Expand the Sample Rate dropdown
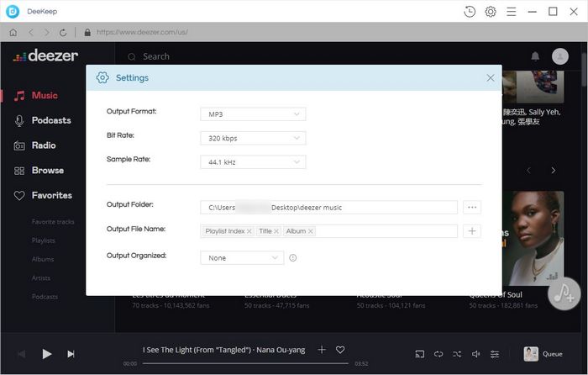588x375 pixels. 253,162
